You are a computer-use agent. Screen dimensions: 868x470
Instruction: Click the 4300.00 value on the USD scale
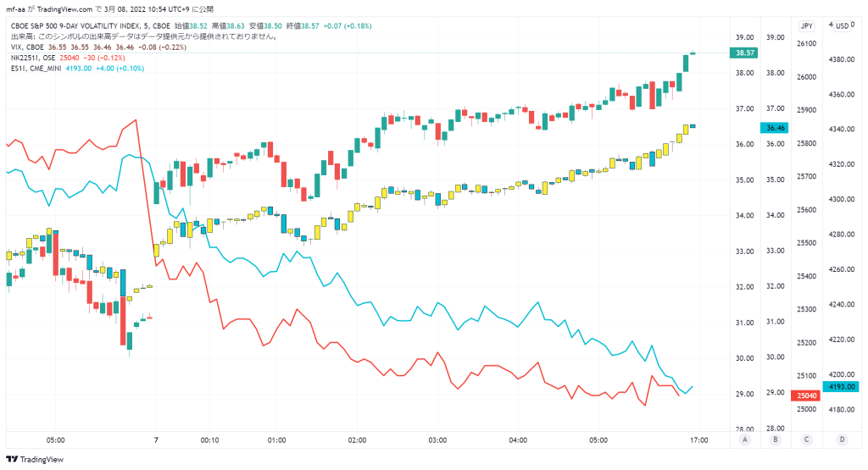coord(842,199)
